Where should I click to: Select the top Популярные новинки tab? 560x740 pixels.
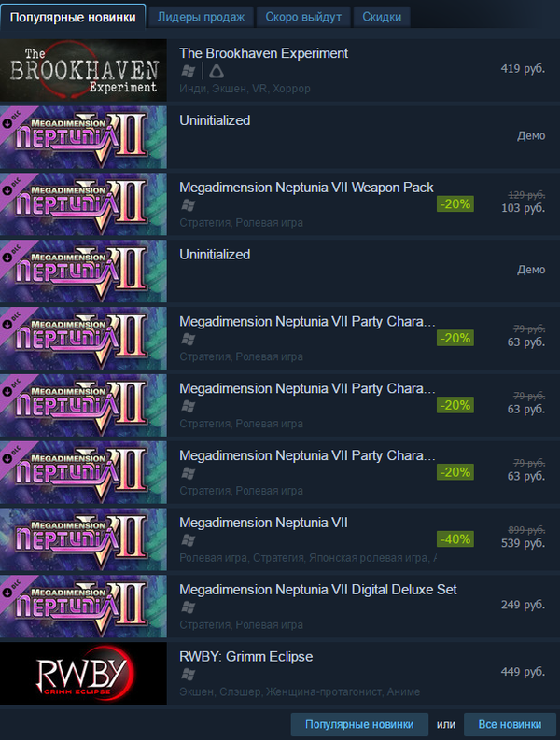click(73, 17)
